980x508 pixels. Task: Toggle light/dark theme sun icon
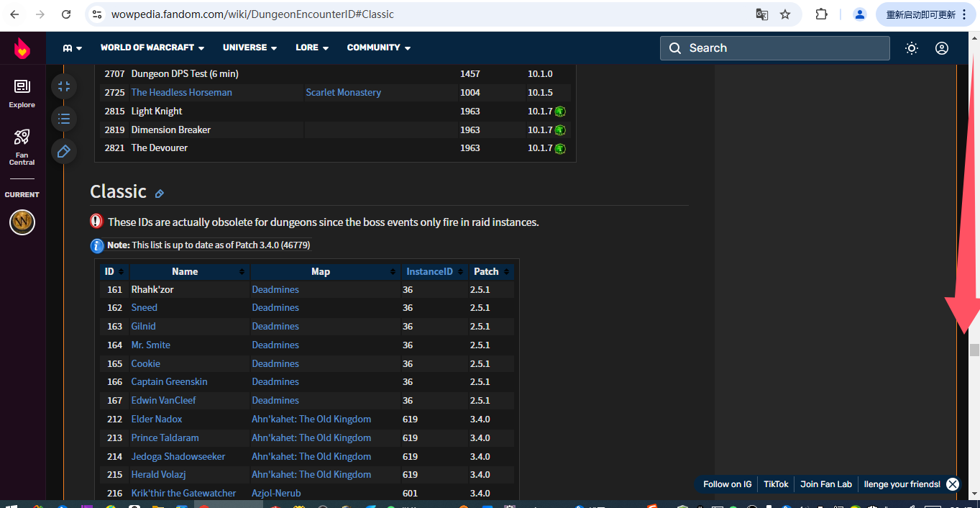[x=912, y=48]
